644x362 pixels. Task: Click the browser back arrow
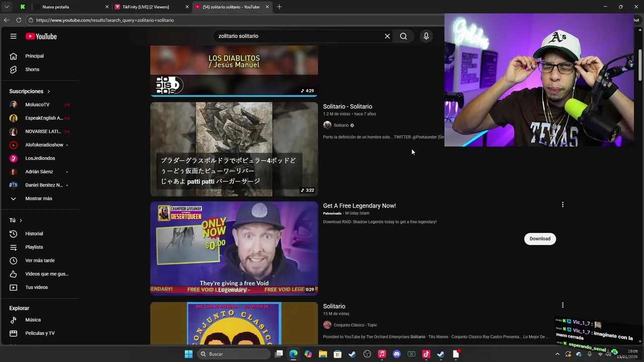7,20
